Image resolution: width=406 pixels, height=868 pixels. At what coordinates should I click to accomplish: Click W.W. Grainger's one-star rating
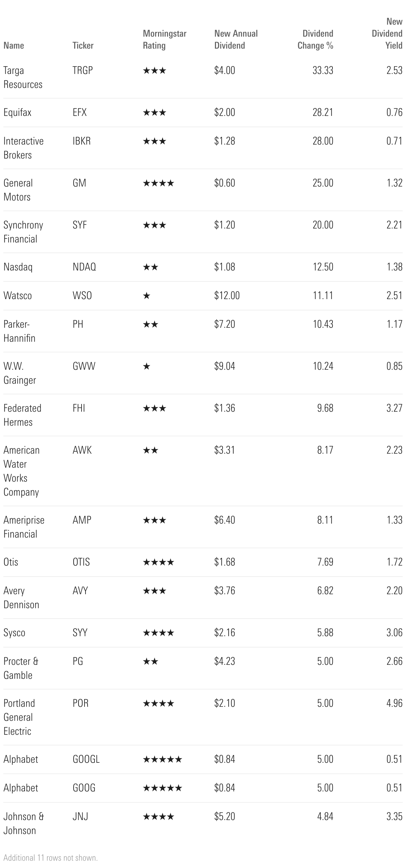146,366
